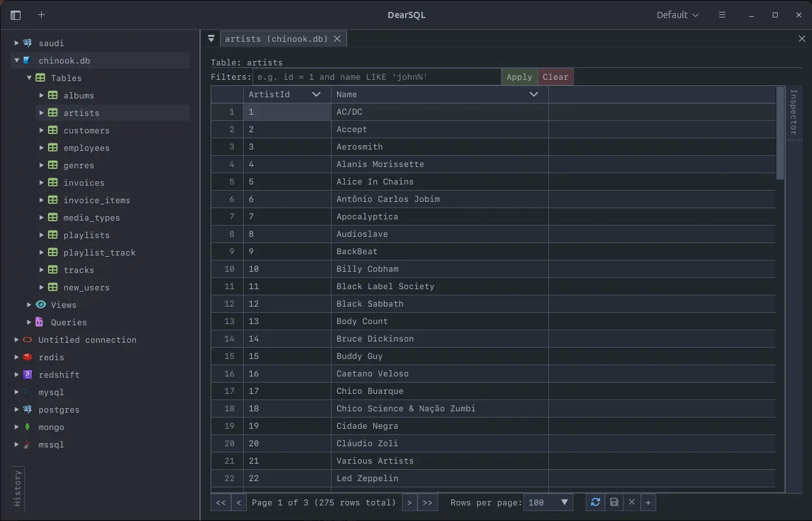
Task: Click the mssql connection icon
Action: point(27,444)
